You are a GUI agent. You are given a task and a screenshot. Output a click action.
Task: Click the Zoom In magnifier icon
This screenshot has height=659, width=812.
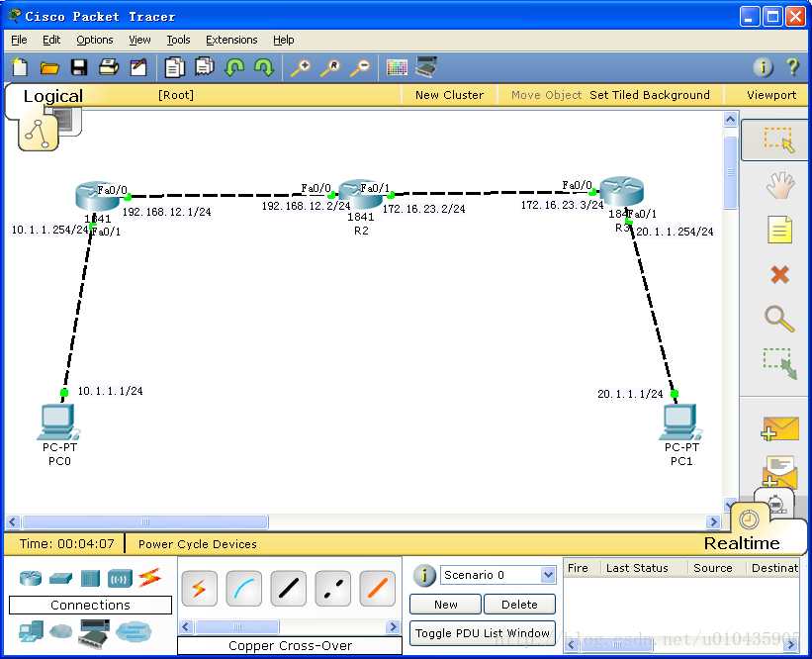pyautogui.click(x=301, y=68)
